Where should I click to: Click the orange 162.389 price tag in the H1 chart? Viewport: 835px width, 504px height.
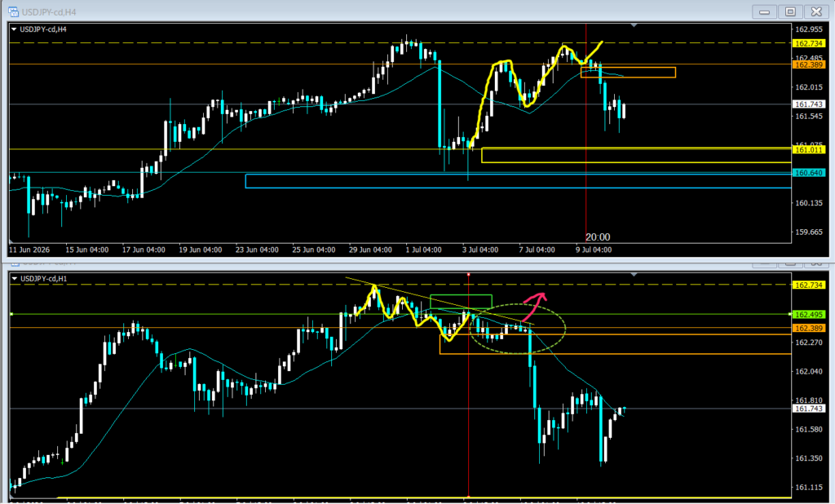pyautogui.click(x=808, y=328)
